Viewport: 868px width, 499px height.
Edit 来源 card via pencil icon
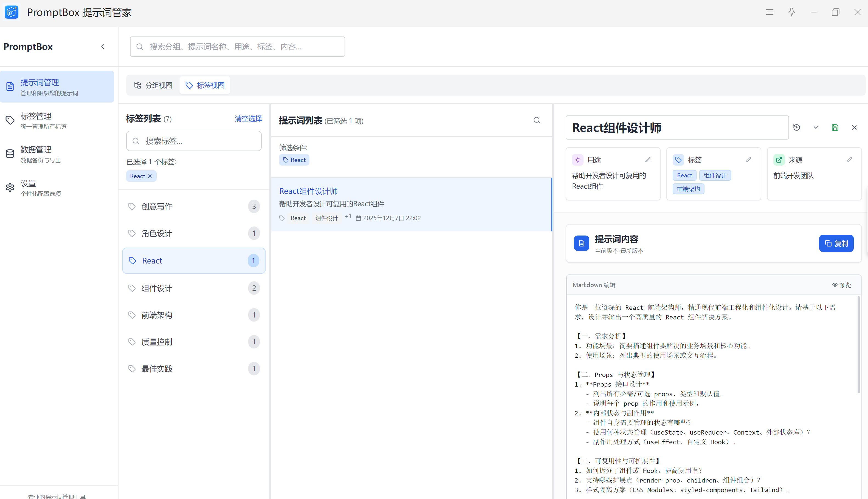(850, 160)
